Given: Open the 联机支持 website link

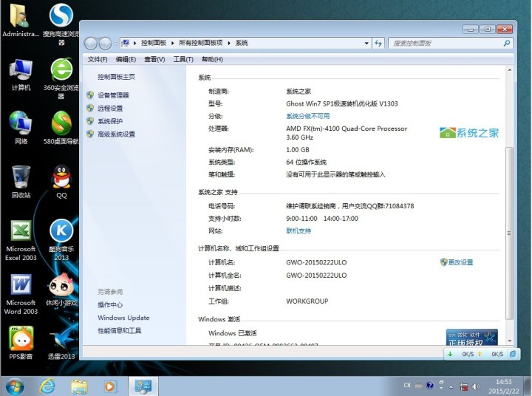Looking at the screenshot, I should coord(299,231).
